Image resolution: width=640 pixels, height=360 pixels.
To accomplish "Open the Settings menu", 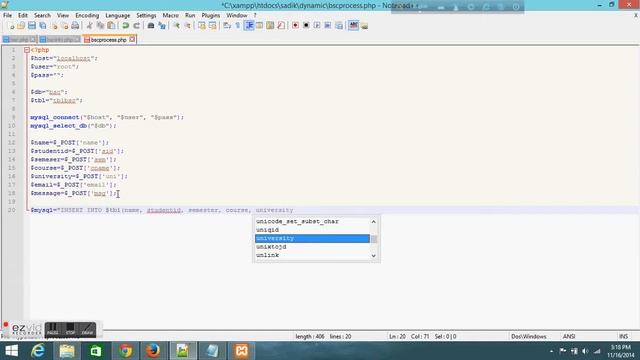I will (146, 16).
